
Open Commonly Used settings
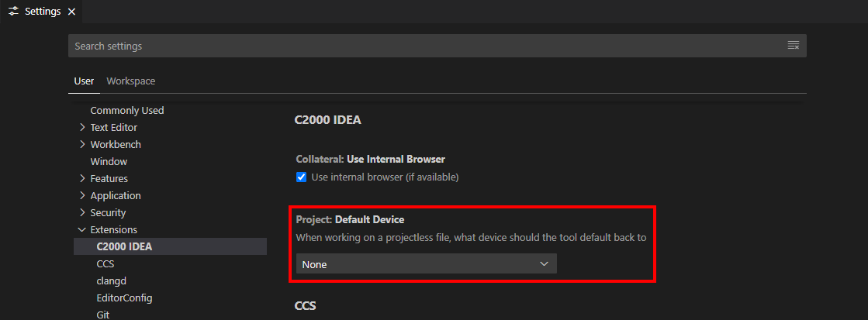point(126,111)
